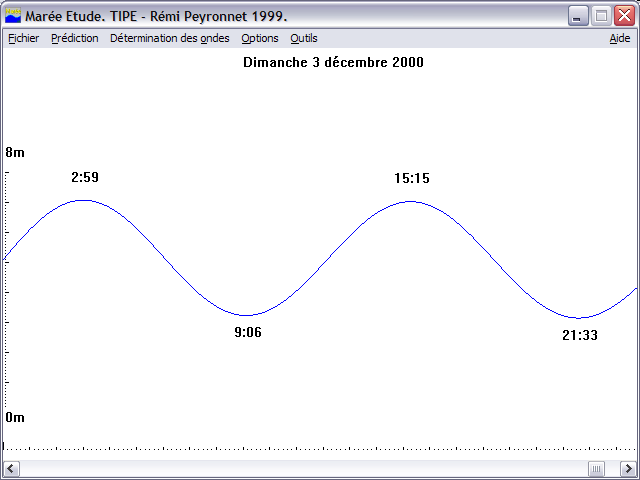
Task: Click the 8m axis label
Action: point(15,153)
